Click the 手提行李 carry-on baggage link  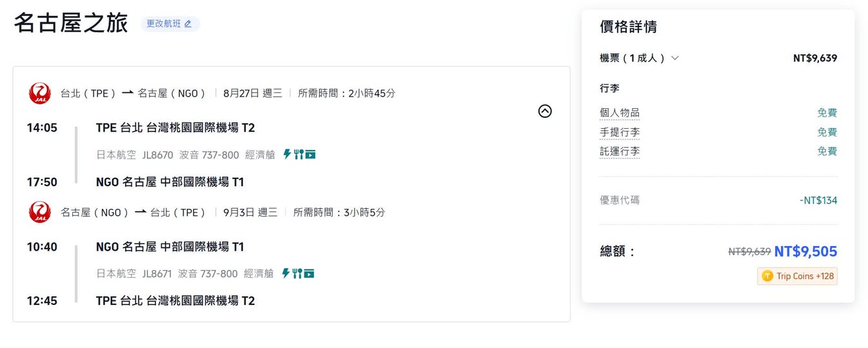(x=619, y=132)
